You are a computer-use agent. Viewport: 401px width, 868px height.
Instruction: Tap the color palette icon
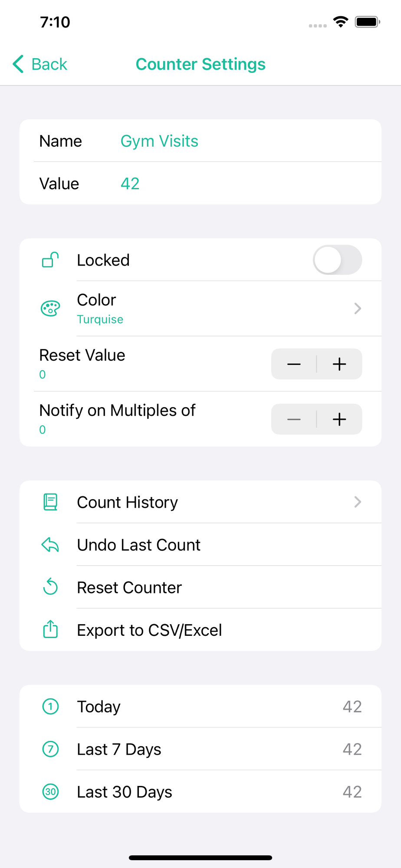(50, 309)
